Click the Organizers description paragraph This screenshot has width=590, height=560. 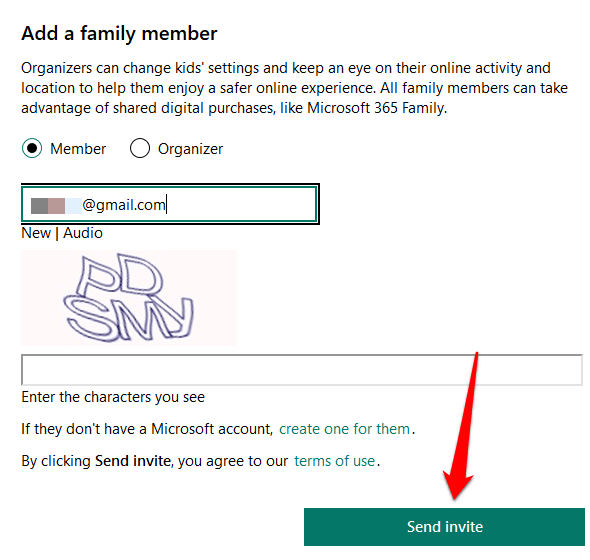click(x=294, y=88)
